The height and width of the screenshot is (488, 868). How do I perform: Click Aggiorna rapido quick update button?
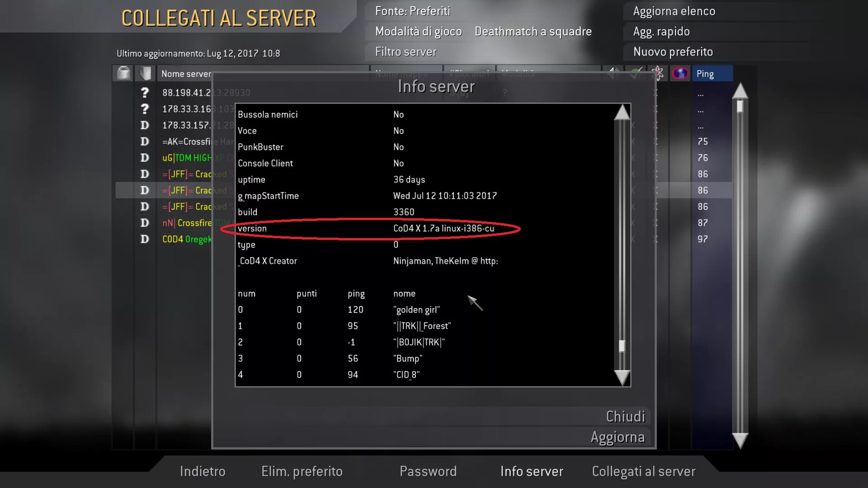(x=661, y=31)
